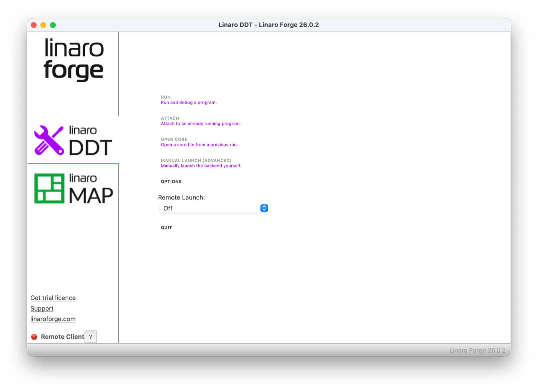Open the Get trial licence link
This screenshot has width=538, height=392.
tap(53, 298)
